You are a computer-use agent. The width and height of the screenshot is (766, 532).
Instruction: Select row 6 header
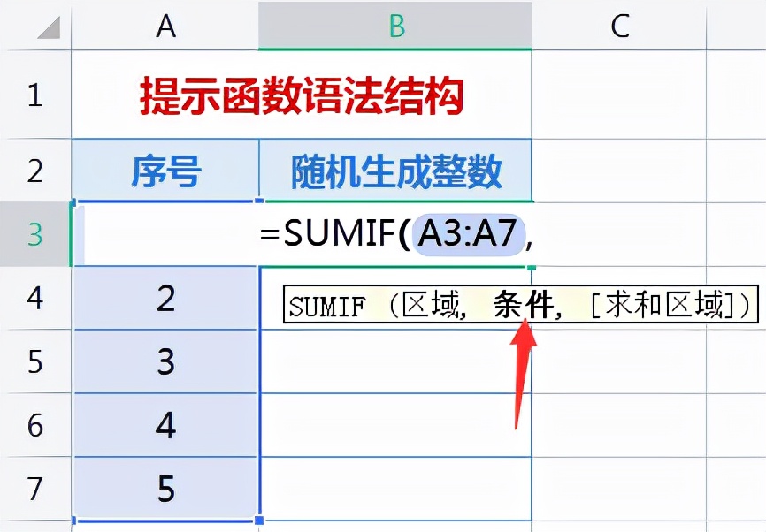point(34,425)
